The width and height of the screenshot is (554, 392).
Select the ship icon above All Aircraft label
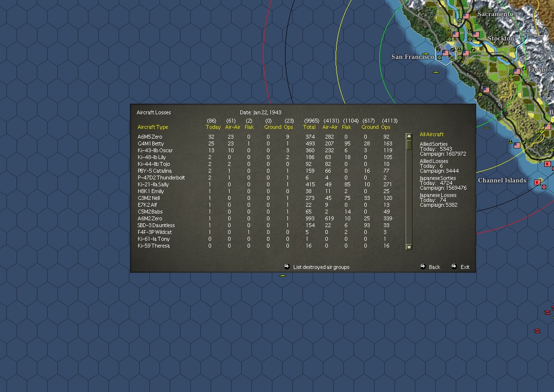pyautogui.click(x=486, y=128)
